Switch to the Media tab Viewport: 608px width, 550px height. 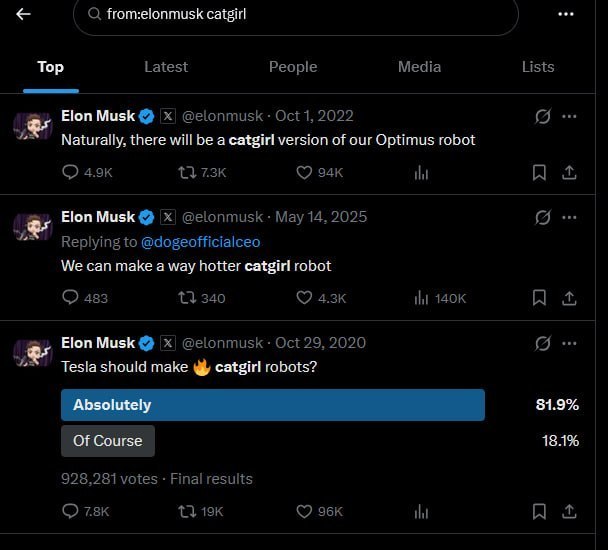point(419,66)
